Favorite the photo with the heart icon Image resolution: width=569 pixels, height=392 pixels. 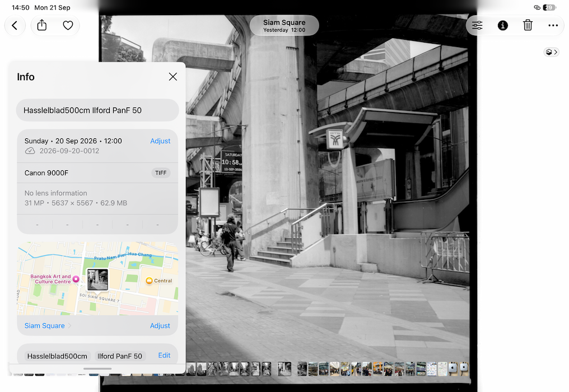68,25
